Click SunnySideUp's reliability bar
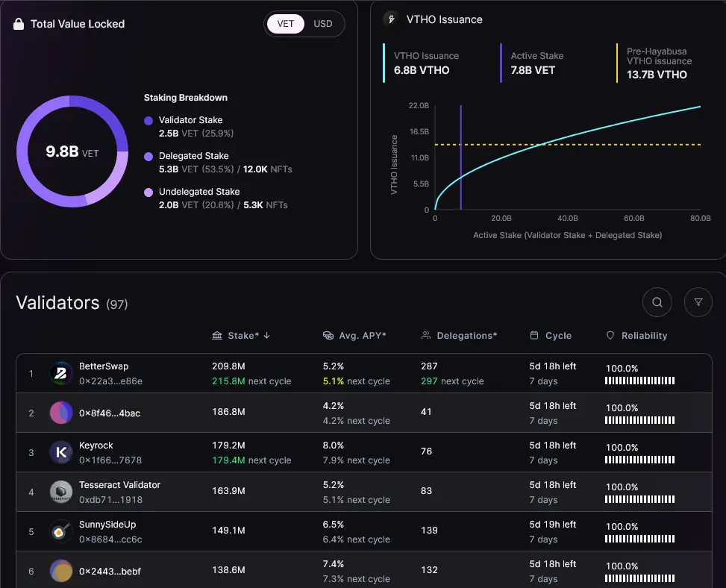The width and height of the screenshot is (726, 588). tap(639, 539)
